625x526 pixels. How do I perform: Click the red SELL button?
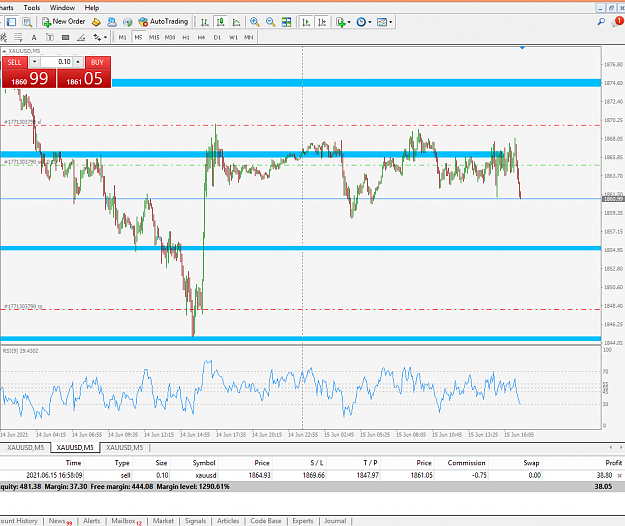14,62
